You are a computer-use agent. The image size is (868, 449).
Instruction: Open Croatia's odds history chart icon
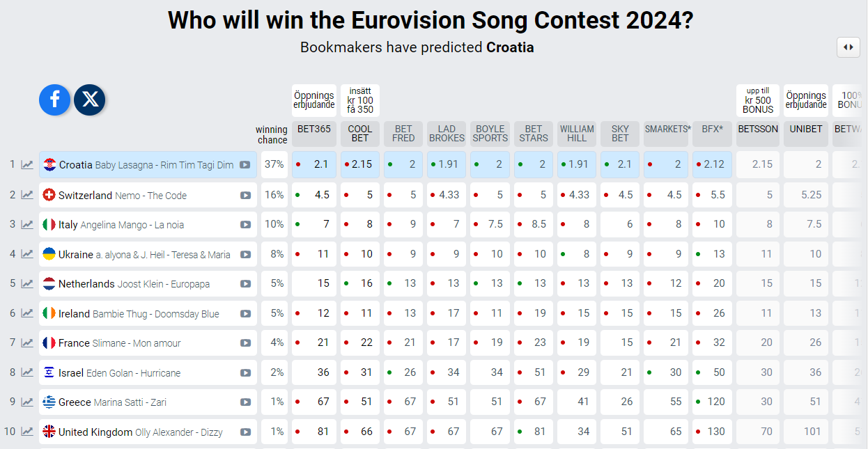click(27, 165)
